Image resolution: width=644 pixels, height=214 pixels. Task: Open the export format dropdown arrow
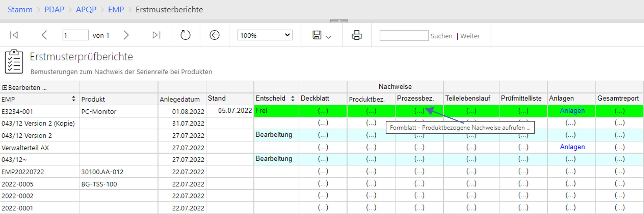click(329, 37)
